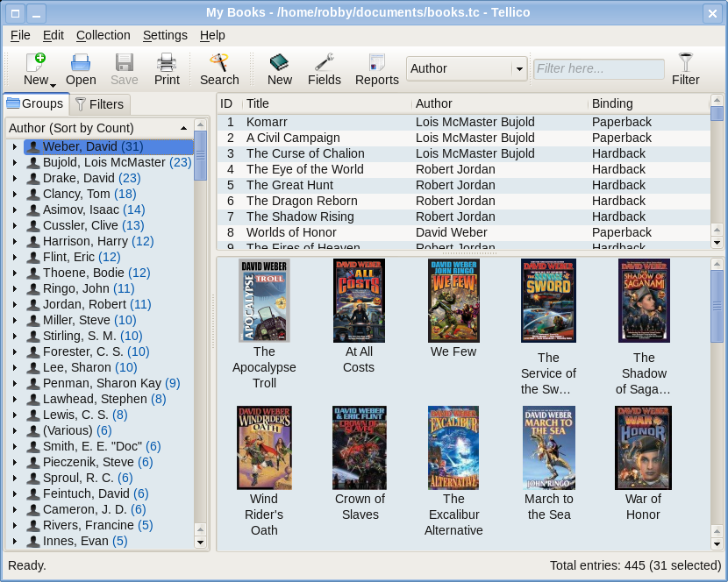
Task: Select the At All Costs cover
Action: coord(359,301)
